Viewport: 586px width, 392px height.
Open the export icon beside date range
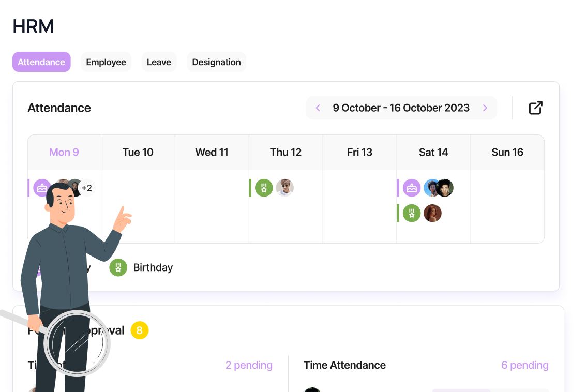pyautogui.click(x=535, y=108)
